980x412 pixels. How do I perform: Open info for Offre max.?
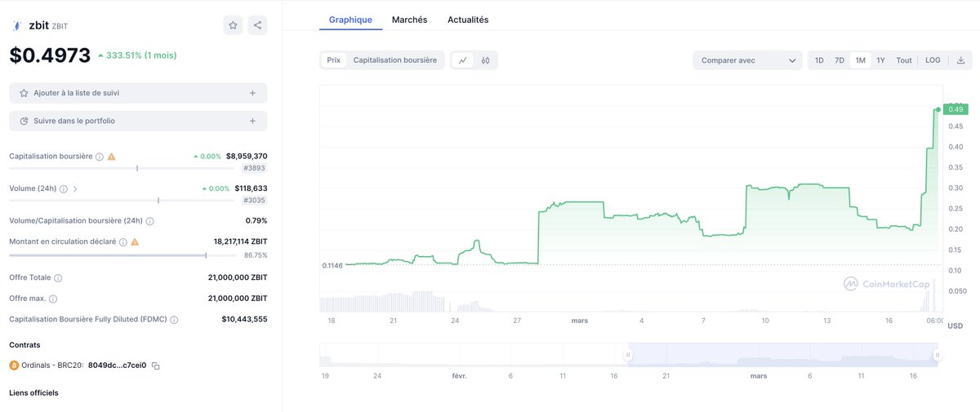tap(53, 299)
